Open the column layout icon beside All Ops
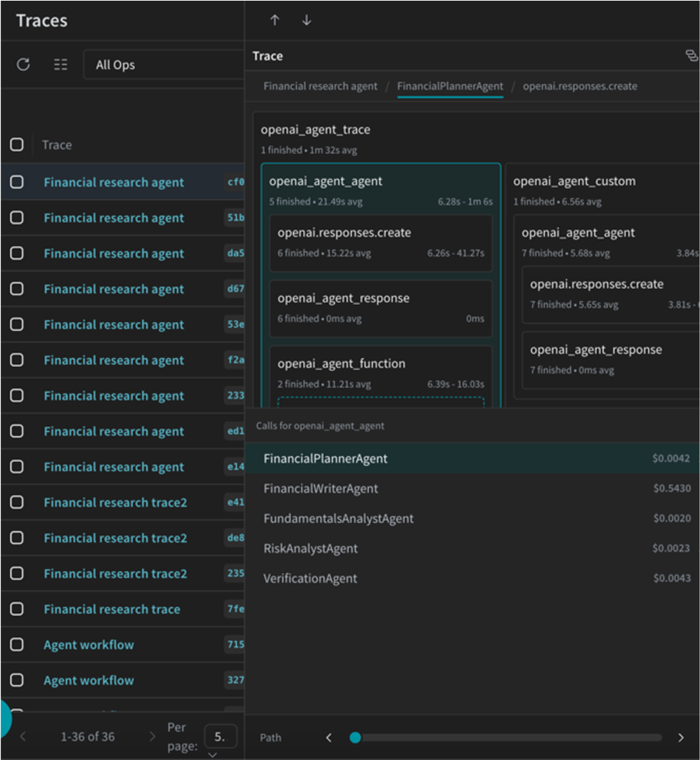The height and width of the screenshot is (760, 700). click(60, 65)
